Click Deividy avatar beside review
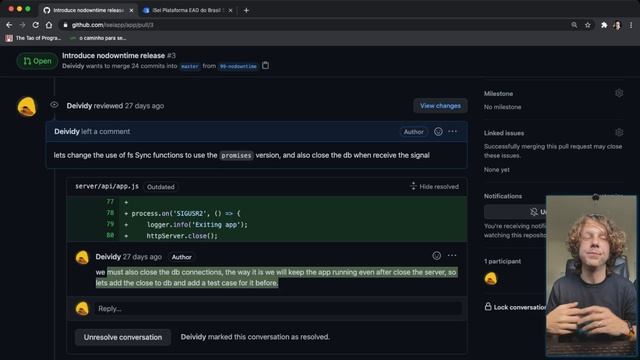This screenshot has width=640, height=360. click(x=27, y=107)
